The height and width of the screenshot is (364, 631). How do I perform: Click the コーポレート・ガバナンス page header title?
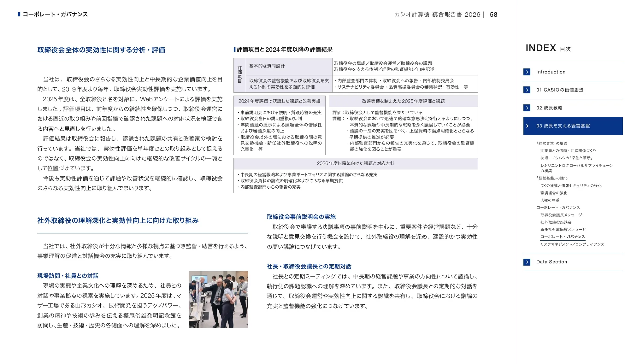pyautogui.click(x=55, y=15)
